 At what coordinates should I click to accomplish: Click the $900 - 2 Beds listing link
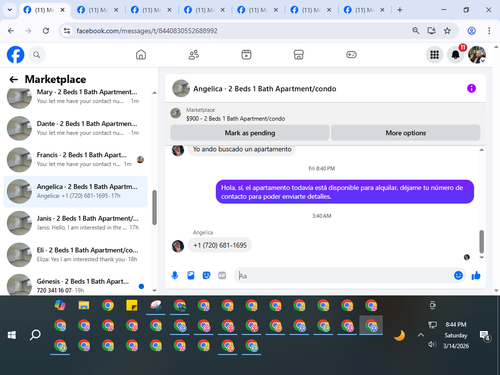(x=235, y=119)
